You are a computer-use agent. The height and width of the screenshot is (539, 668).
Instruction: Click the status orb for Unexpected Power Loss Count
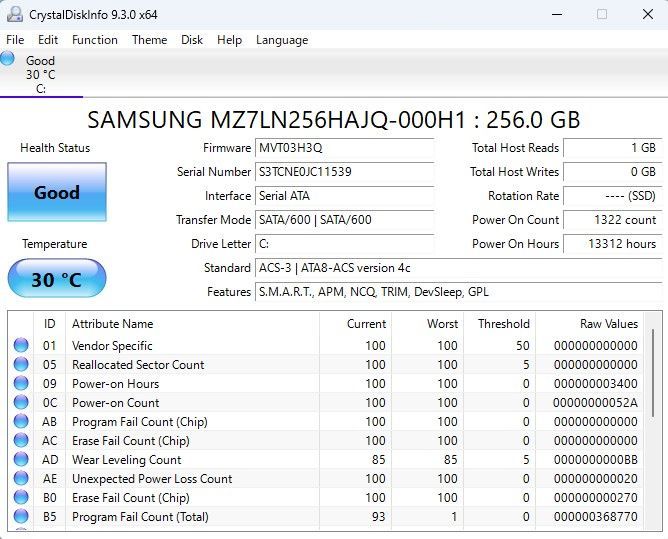[x=21, y=478]
